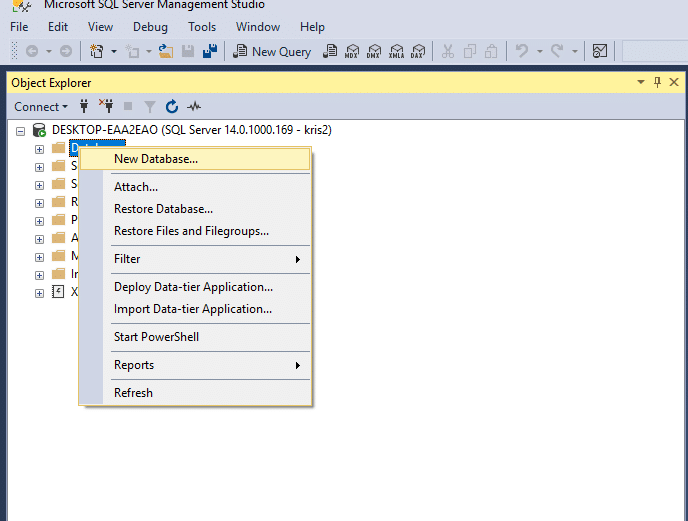688x521 pixels.
Task: Click the Redo arrow icon
Action: pyautogui.click(x=557, y=51)
